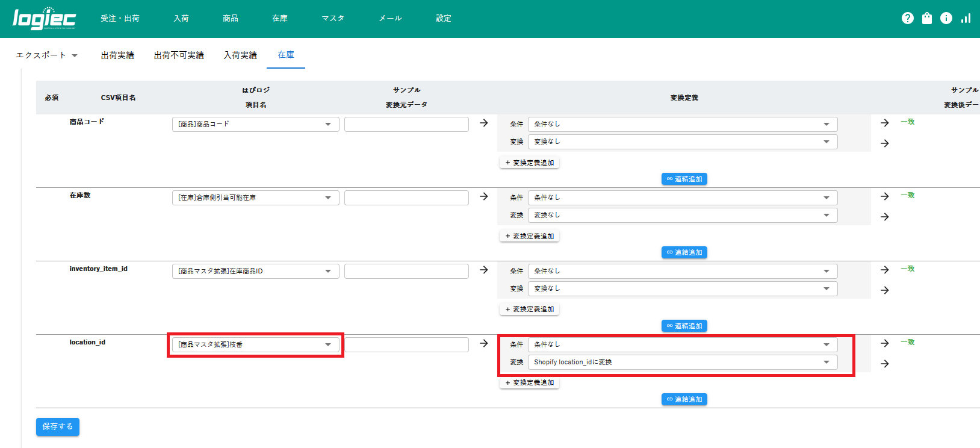Click arrow icon next to location_id sample field
This screenshot has height=448, width=980.
[x=483, y=343]
